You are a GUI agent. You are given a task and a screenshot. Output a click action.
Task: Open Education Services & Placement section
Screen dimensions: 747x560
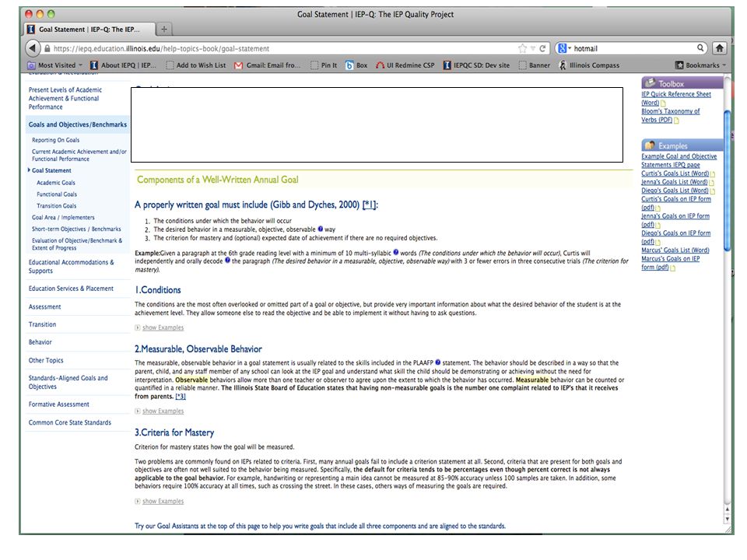pyautogui.click(x=71, y=289)
